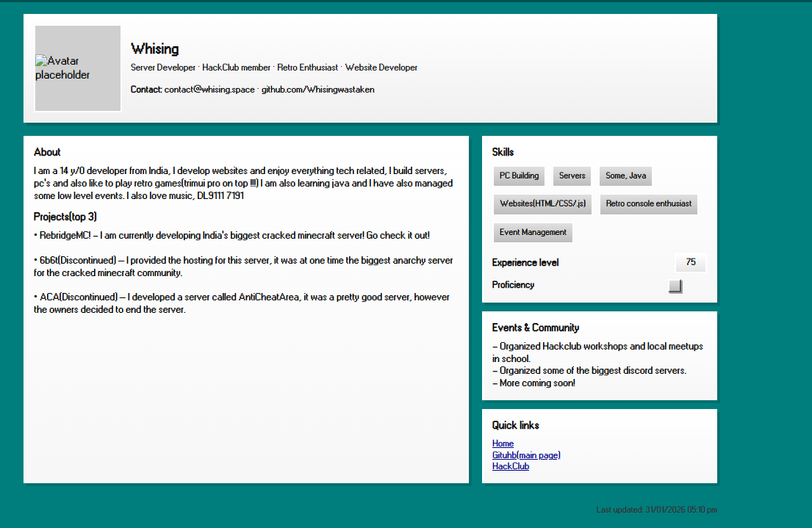Click the Event Management skill tag
The height and width of the screenshot is (528, 812).
pyautogui.click(x=533, y=233)
